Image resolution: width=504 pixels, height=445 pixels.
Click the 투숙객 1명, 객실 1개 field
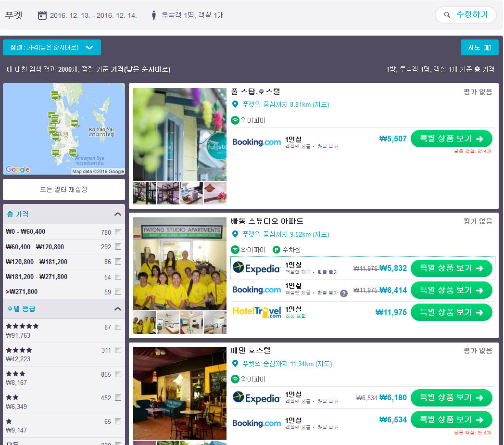pos(192,15)
